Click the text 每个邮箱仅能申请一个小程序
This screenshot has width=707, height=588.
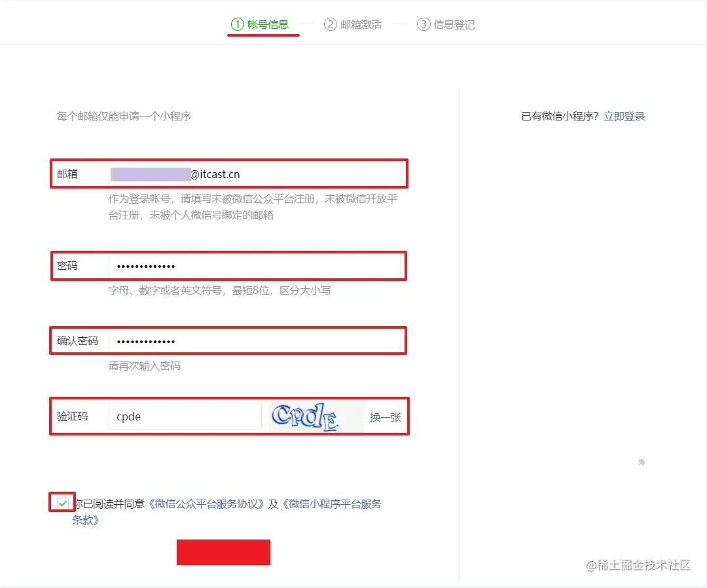point(124,117)
